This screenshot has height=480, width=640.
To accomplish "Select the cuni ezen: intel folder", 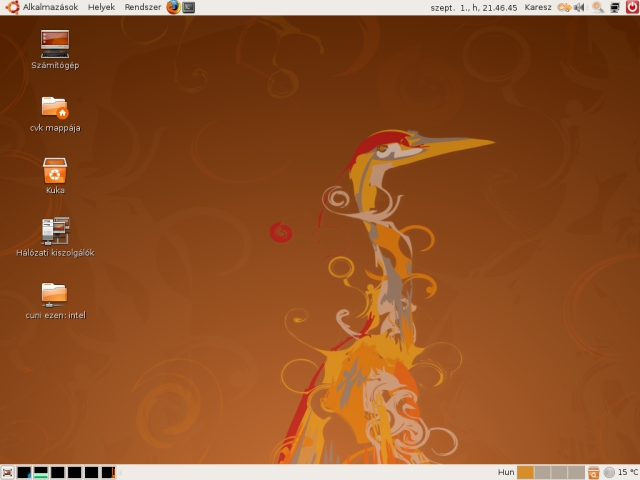I will point(55,301).
